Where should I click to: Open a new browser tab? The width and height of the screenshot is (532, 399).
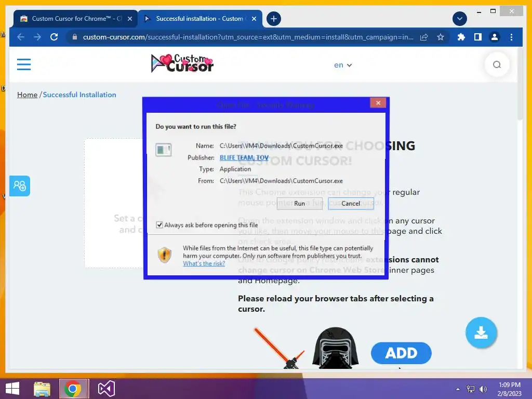click(274, 19)
